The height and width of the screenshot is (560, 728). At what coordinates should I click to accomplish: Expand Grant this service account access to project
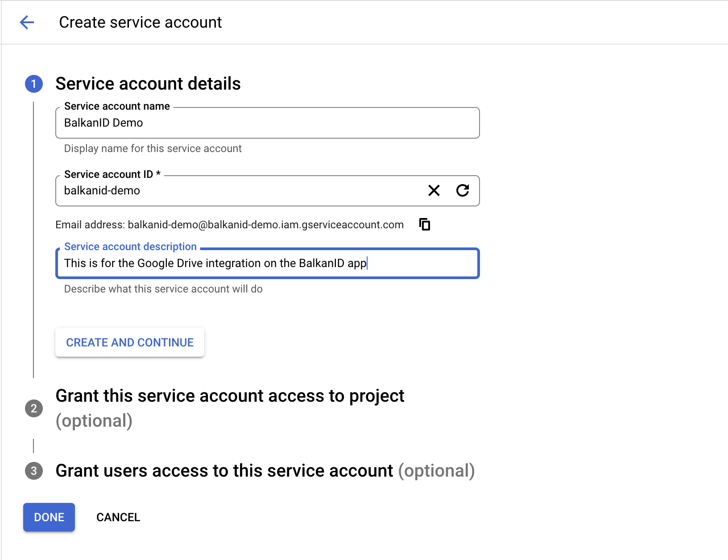coord(230,396)
